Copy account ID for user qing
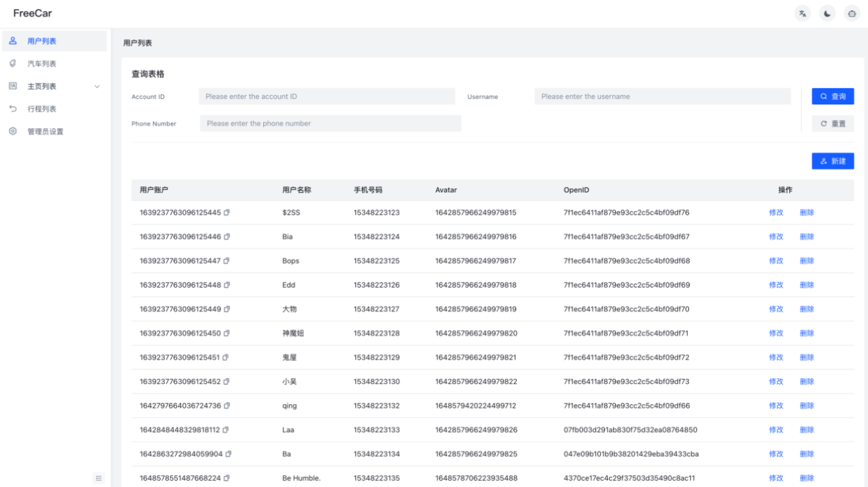The width and height of the screenshot is (868, 487). point(227,406)
